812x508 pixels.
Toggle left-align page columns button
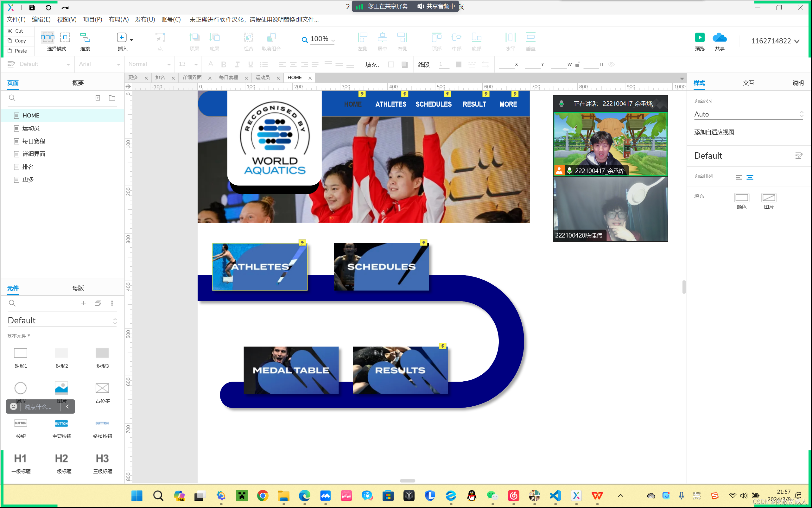pos(738,177)
